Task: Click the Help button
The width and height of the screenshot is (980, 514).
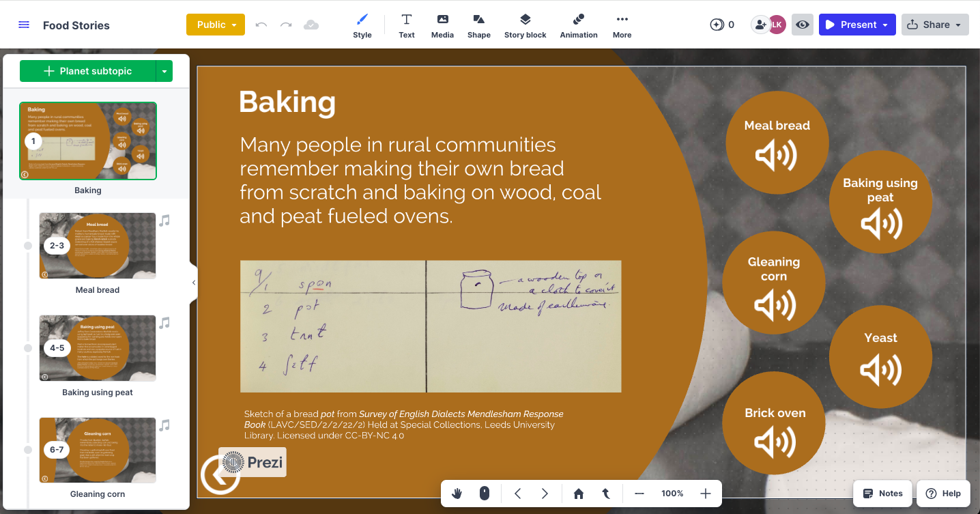Action: point(943,494)
